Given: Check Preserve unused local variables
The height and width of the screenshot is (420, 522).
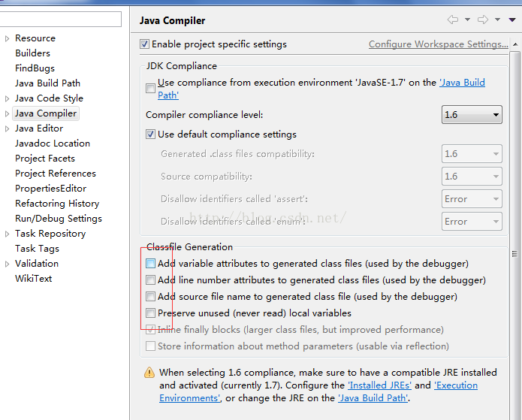Looking at the screenshot, I should (x=150, y=313).
